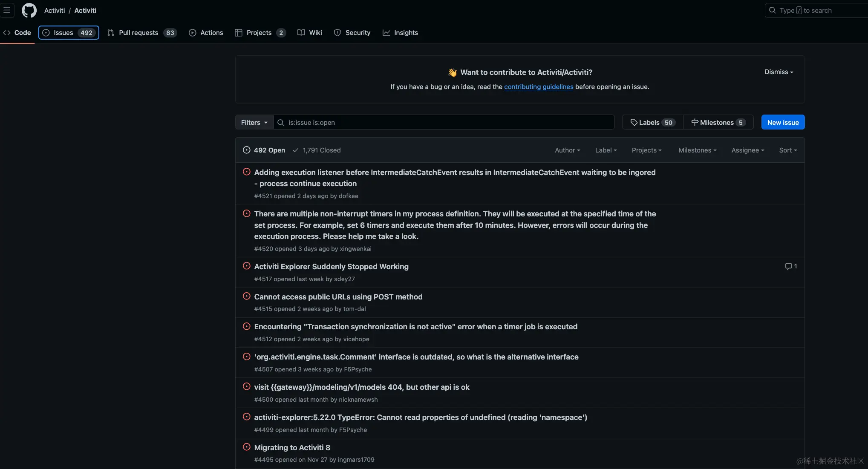The height and width of the screenshot is (469, 868).
Task: Click the GitHub Octocat logo
Action: 29,10
